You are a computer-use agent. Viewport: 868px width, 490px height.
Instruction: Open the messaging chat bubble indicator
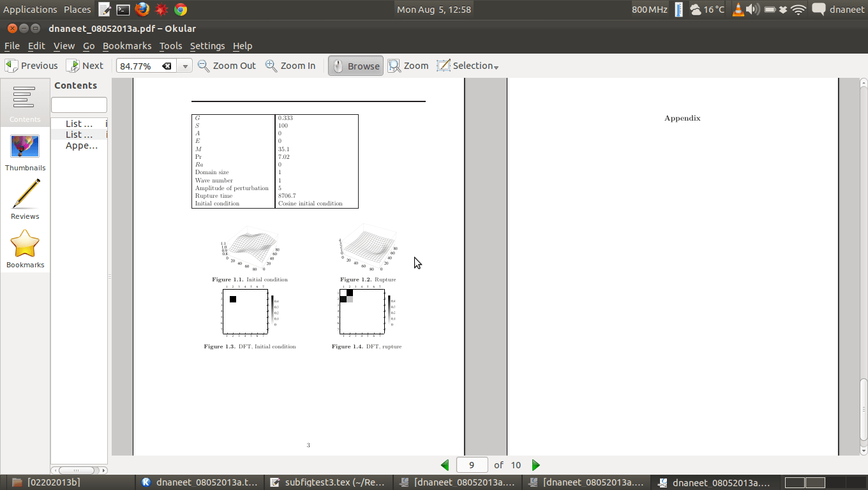[818, 10]
